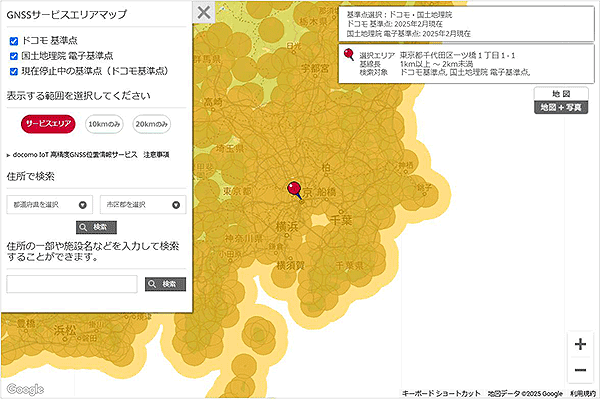Zoom out using the map minus button
This screenshot has width=600, height=399.
pos(580,370)
